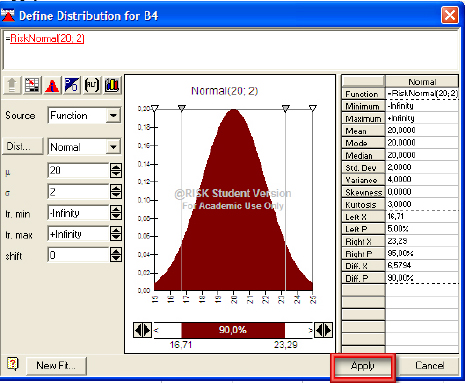Click the μ input field showing 20
Screen dimensions: 465x383
(78, 170)
